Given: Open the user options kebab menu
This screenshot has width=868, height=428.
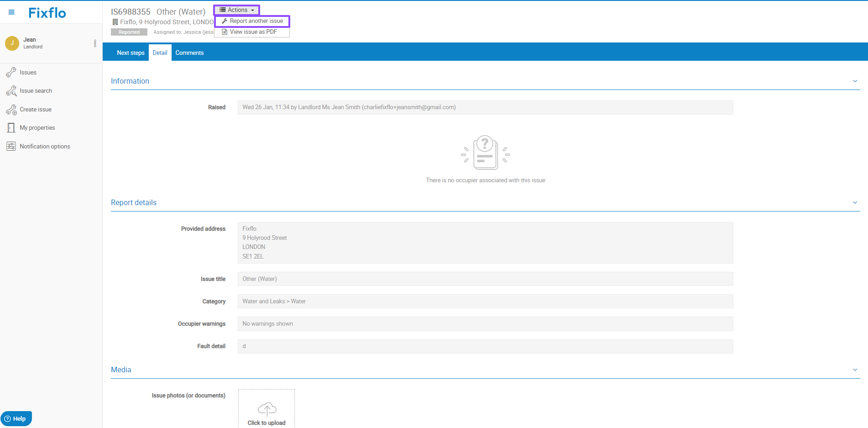Looking at the screenshot, I should pos(95,43).
